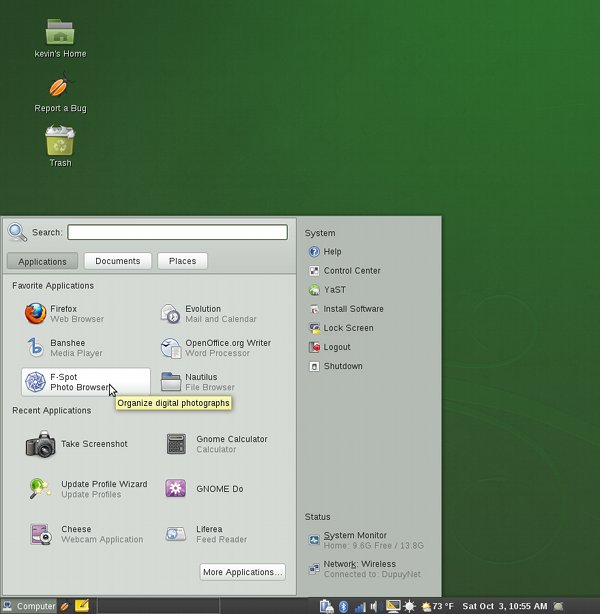This screenshot has height=614, width=600.
Task: Switch to the Places tab
Action: pyautogui.click(x=182, y=261)
